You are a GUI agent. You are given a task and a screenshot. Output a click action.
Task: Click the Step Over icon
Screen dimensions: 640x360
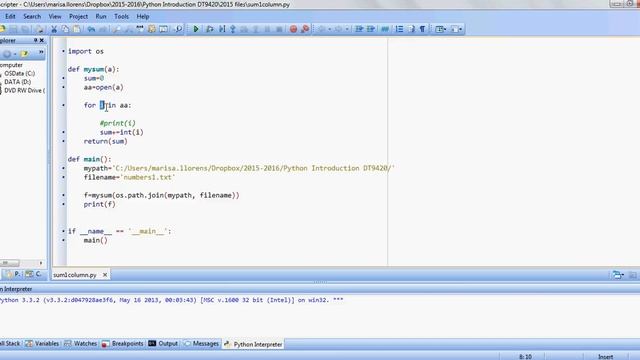pyautogui.click(x=244, y=29)
